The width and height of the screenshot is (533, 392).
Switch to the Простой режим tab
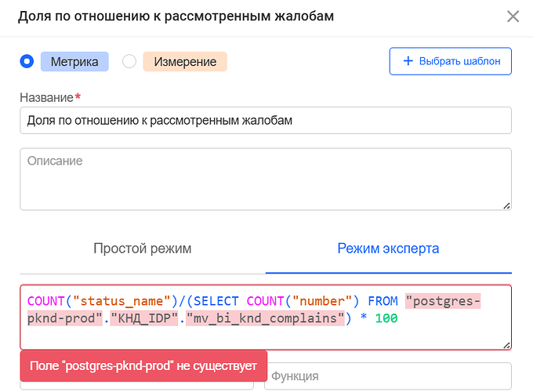pos(142,249)
